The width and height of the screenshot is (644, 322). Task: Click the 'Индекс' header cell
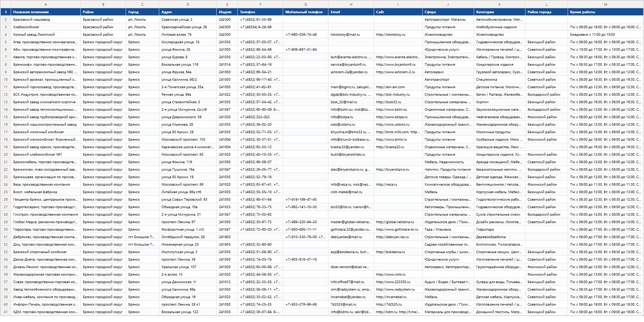(227, 12)
